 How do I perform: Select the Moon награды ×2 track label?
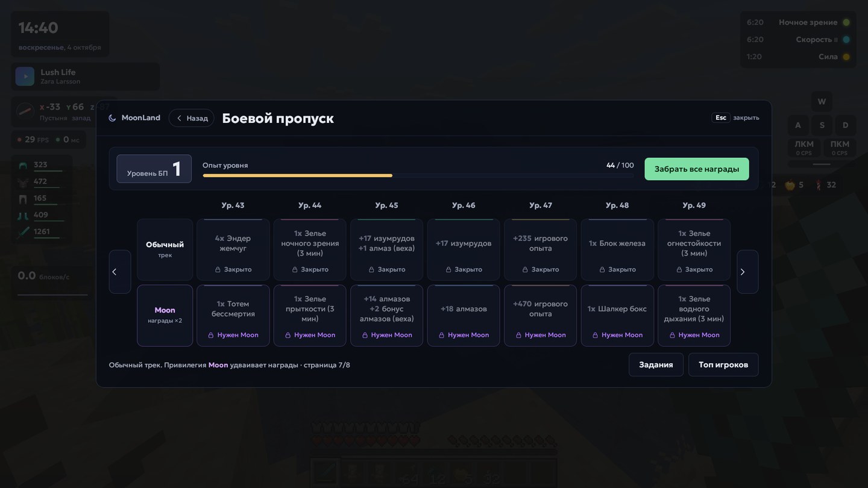165,316
